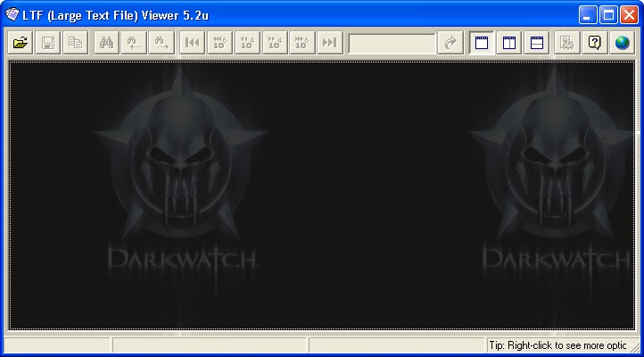Close the LTF Viewer window
Image resolution: width=644 pixels, height=357 pixels.
coord(629,15)
